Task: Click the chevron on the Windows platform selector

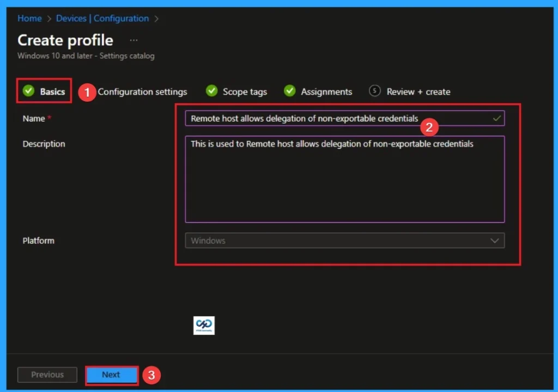Action: click(x=495, y=240)
